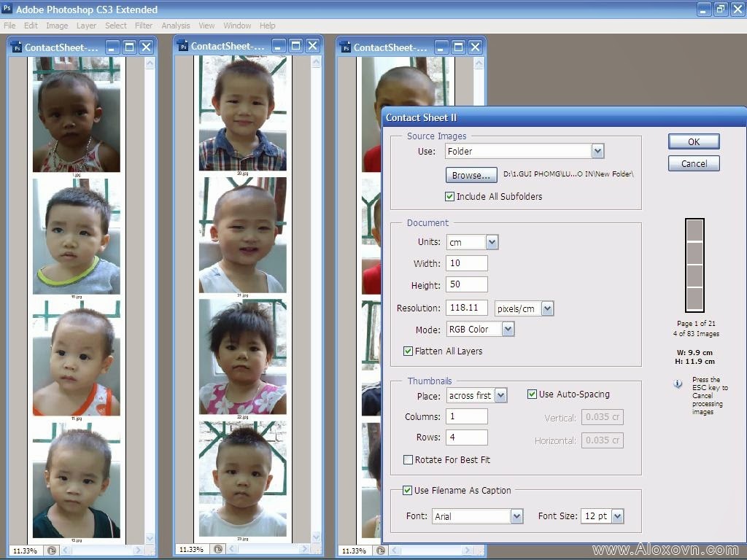Click the contact sheet layout preview thumbnail

click(694, 265)
